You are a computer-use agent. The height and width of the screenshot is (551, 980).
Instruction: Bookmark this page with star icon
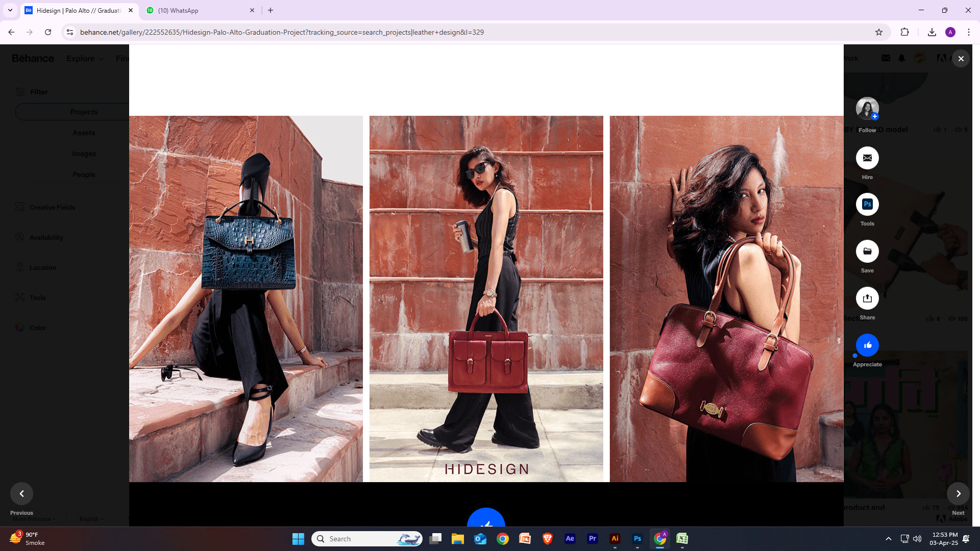coord(878,32)
